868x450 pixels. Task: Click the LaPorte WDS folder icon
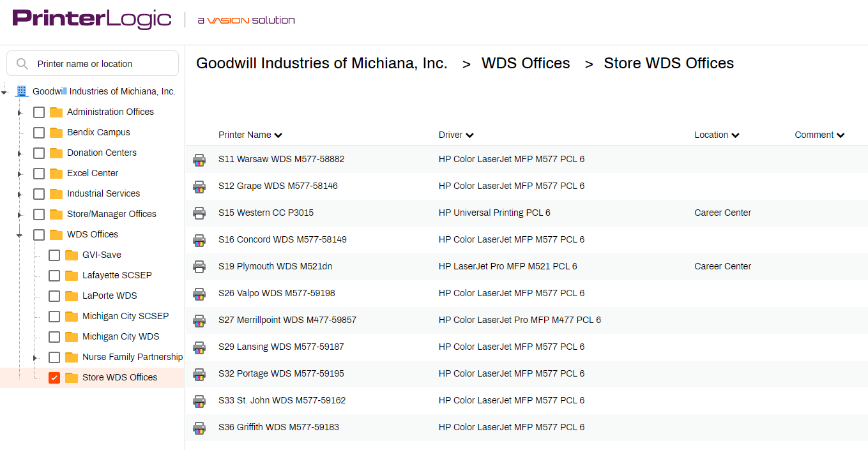(72, 296)
